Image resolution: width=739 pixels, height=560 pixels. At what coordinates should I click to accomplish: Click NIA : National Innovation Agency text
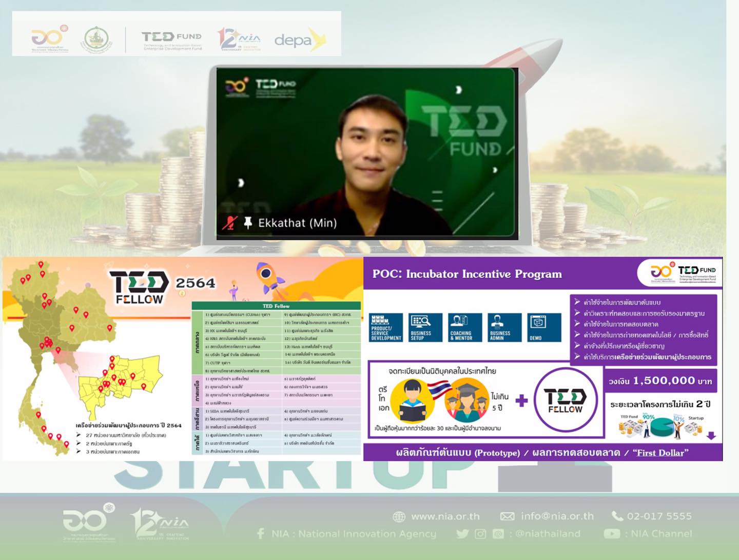point(354,534)
